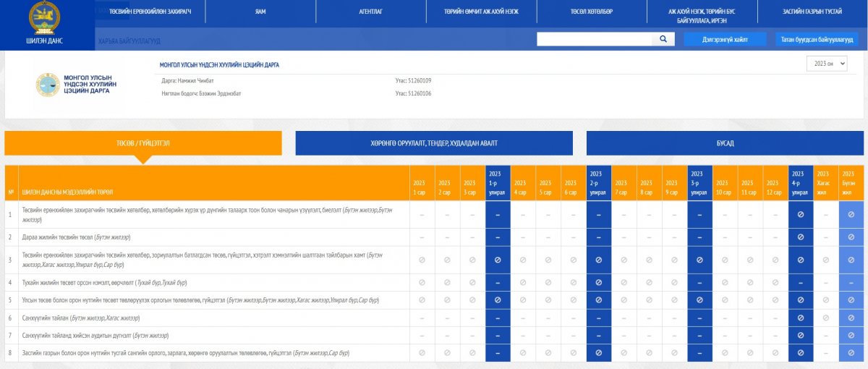Open the ТӨСӨЛ ХӨТӨЛБӨР menu item
Viewport: 868px width, 369px height.
pyautogui.click(x=591, y=12)
